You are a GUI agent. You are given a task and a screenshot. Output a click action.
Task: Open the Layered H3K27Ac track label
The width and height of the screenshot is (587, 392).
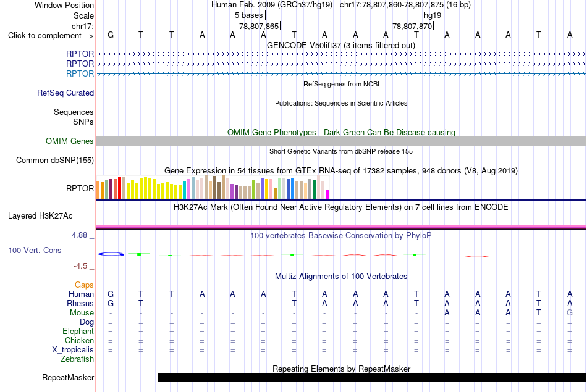click(40, 216)
